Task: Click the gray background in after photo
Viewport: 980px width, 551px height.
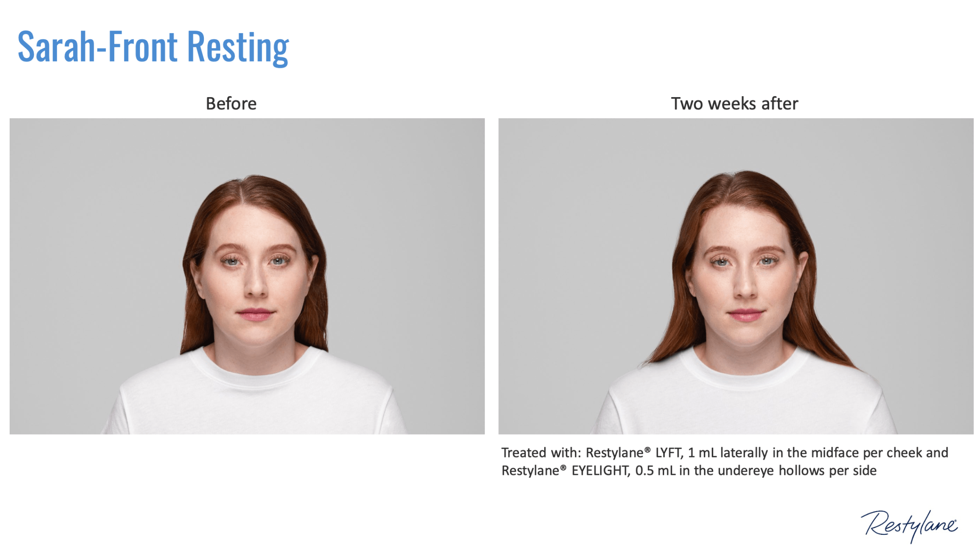Action: 875,219
